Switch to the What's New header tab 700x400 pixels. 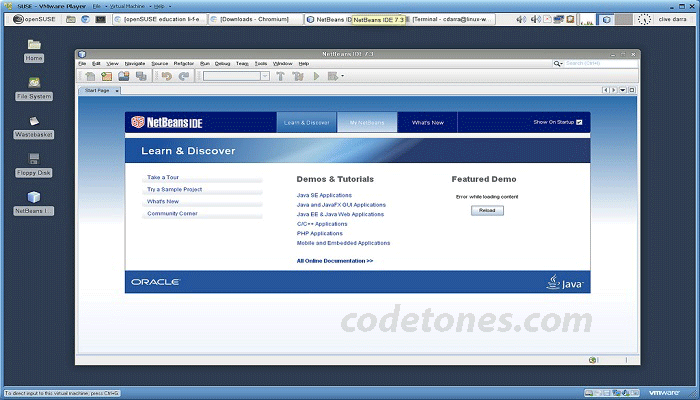[428, 122]
